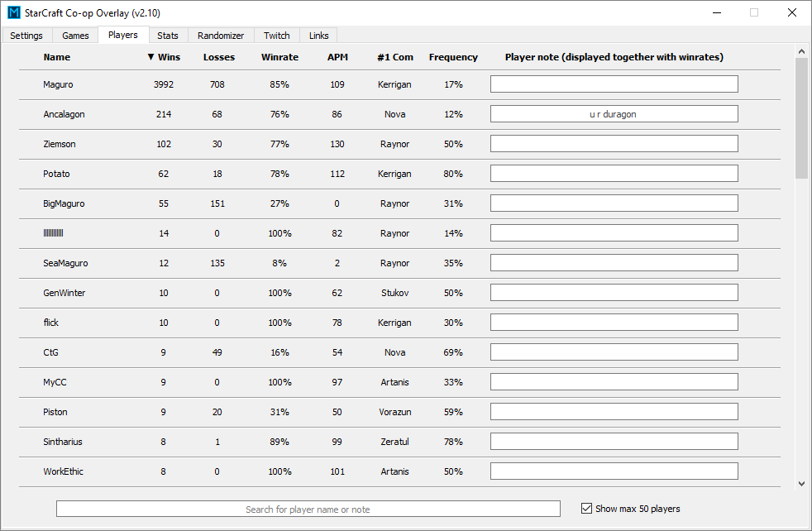Go to the Stats tab
Viewport: 812px width, 531px height.
[168, 36]
